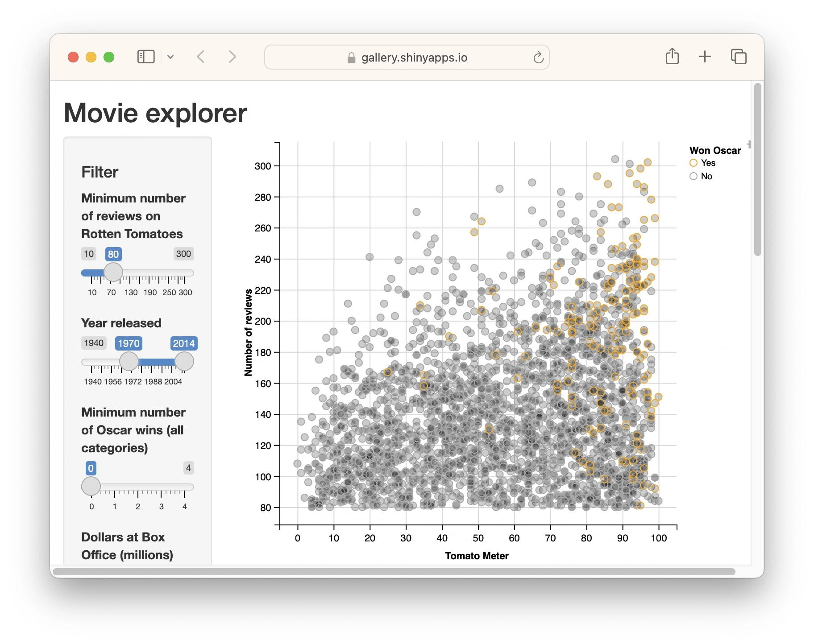814x644 pixels.
Task: Go forward using the forward arrow
Action: [x=232, y=57]
